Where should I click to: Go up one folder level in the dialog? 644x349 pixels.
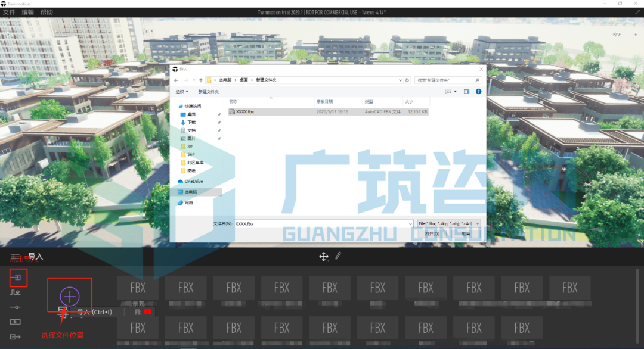click(x=201, y=80)
